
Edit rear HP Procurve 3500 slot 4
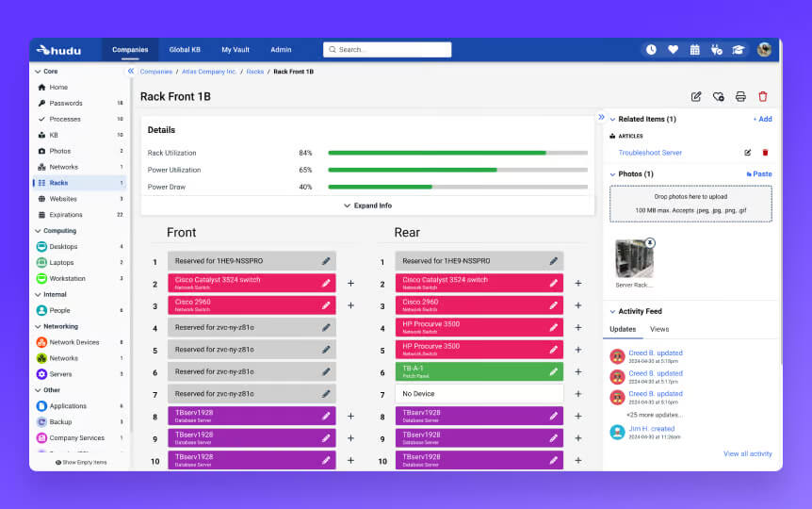pyautogui.click(x=553, y=328)
